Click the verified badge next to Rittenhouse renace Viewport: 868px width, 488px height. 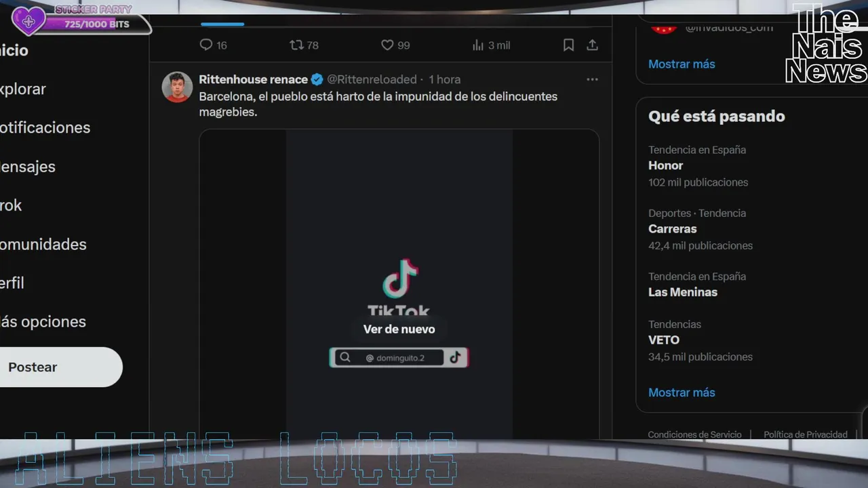317,79
